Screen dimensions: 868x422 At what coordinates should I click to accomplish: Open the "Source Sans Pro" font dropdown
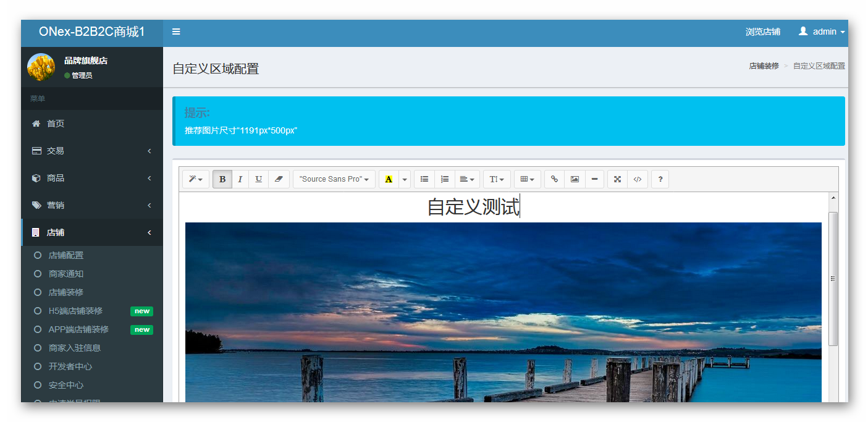click(334, 179)
